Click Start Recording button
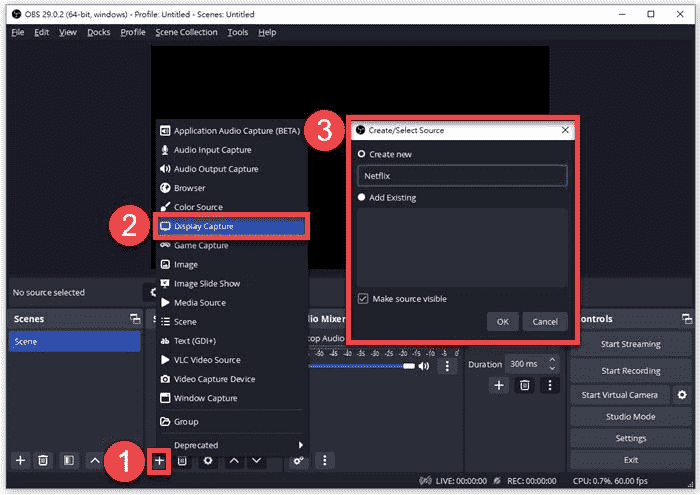 [x=630, y=371]
